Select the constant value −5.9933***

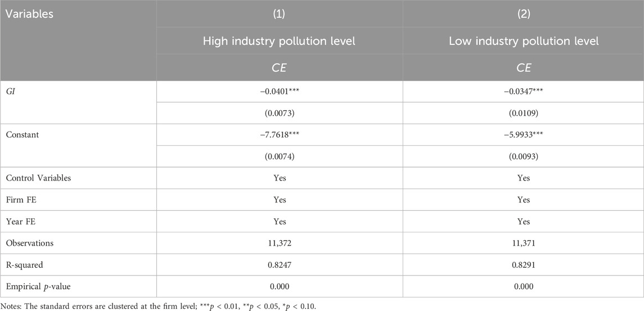coord(524,135)
